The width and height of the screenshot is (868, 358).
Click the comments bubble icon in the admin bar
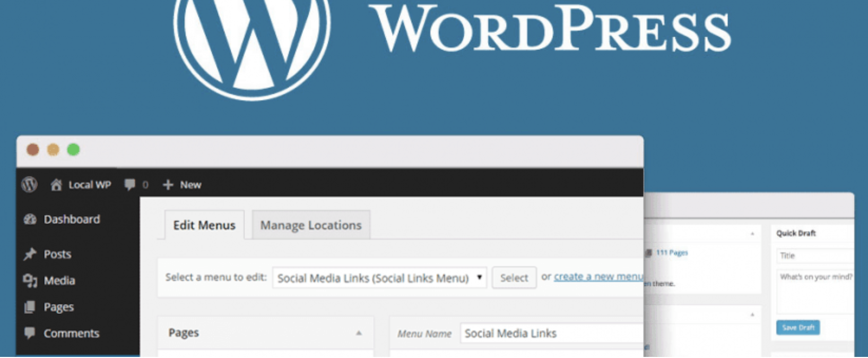click(x=130, y=184)
